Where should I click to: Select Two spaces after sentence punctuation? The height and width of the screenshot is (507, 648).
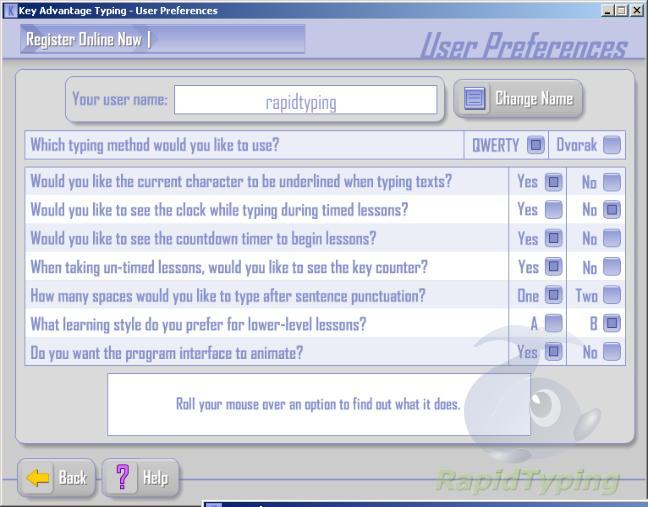click(612, 295)
